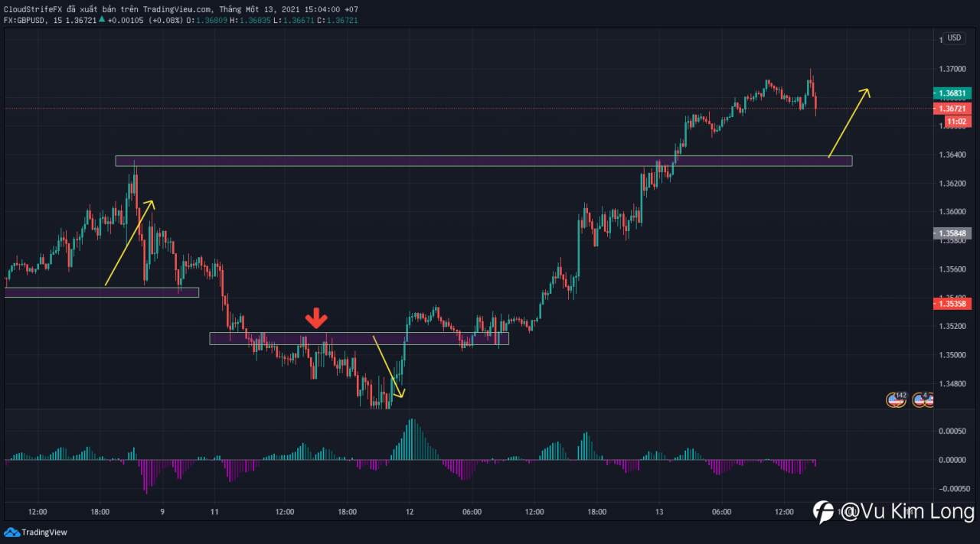Open the economic event icon labeled 4
This screenshot has height=544, width=980.
pyautogui.click(x=922, y=399)
